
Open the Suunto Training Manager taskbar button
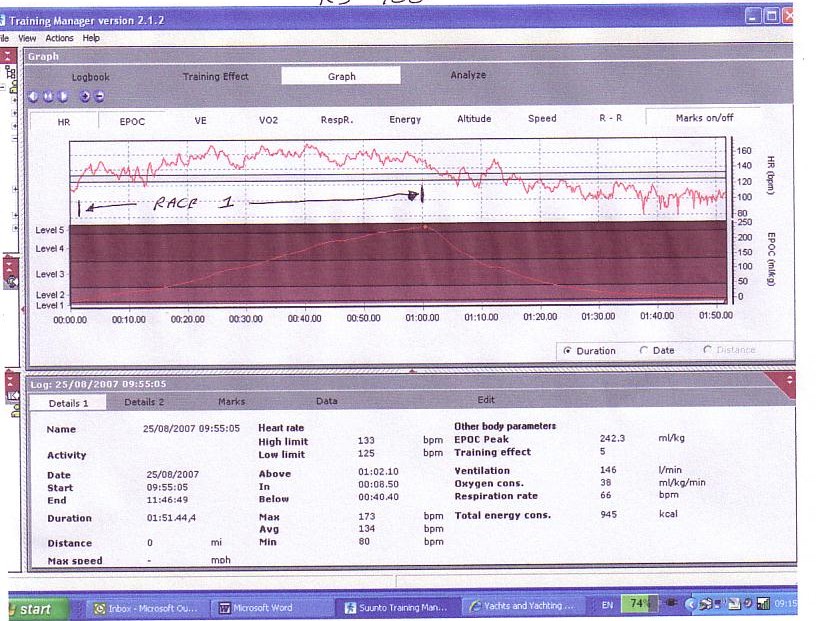coord(397,607)
